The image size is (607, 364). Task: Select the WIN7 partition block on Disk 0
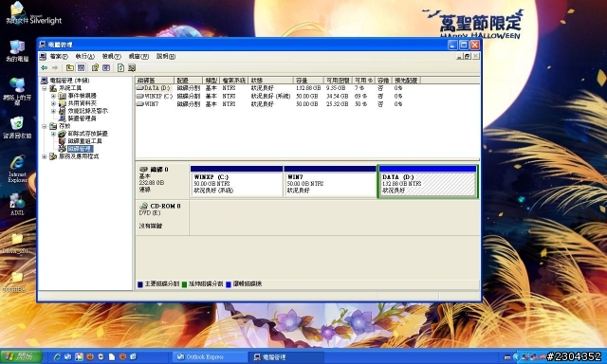(330, 182)
